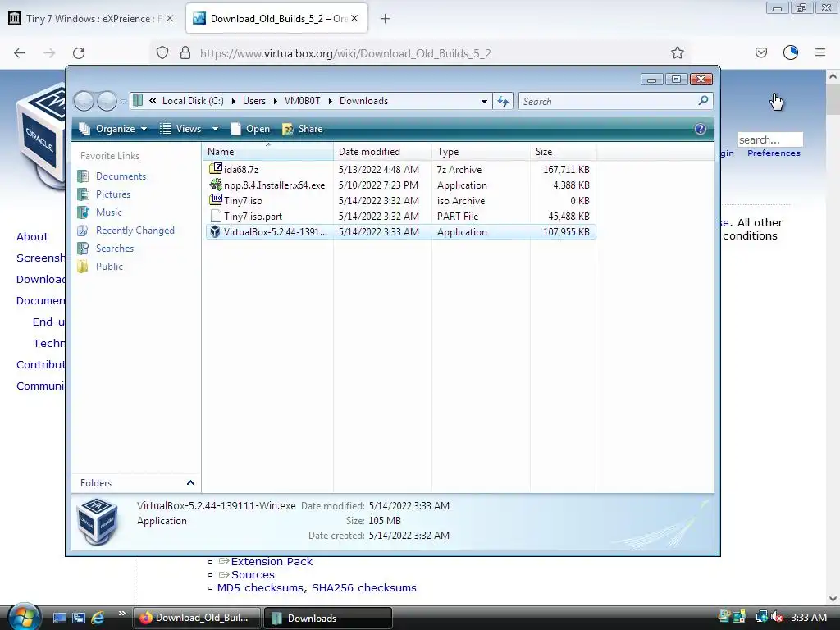
Task: Click the Local Disk (C:) breadcrumb
Action: coord(193,101)
